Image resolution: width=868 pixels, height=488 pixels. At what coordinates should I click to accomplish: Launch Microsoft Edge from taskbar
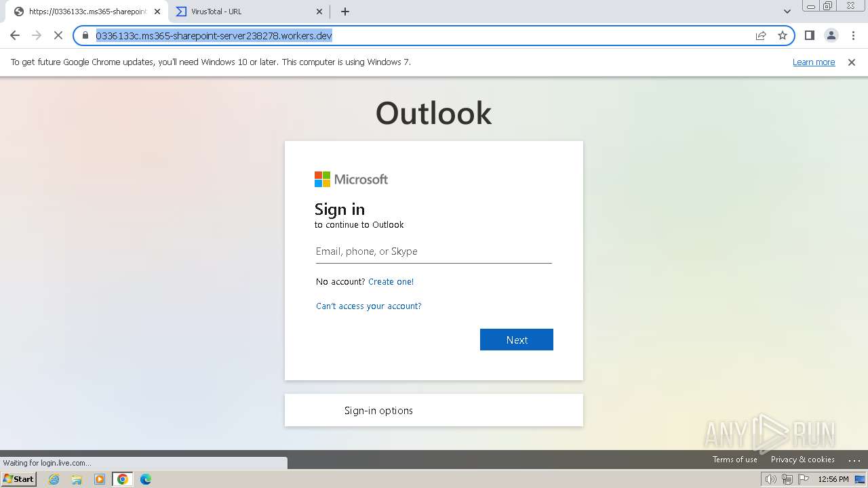pos(146,479)
